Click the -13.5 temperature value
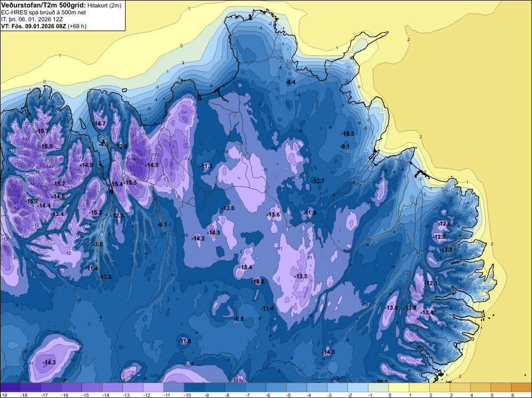Screen dimensions: 532x398 pyautogui.click(x=301, y=277)
